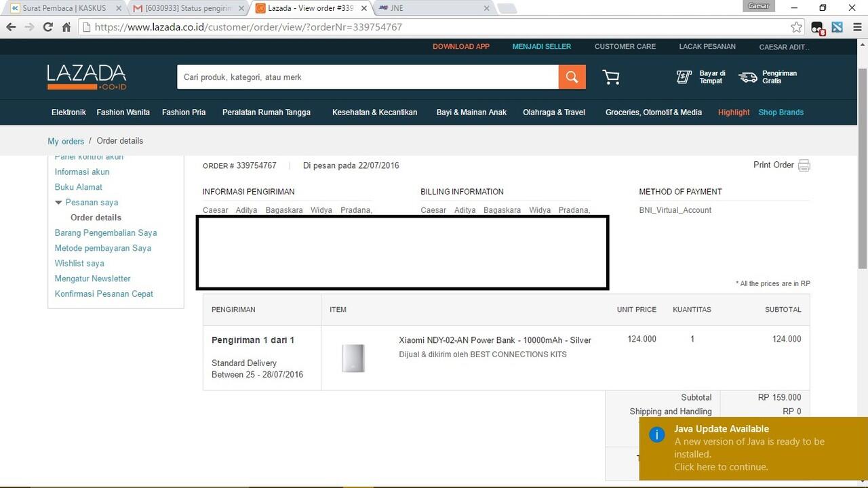The height and width of the screenshot is (488, 868).
Task: Open Barang Pengembalian Saya in sidebar
Action: [x=106, y=233]
